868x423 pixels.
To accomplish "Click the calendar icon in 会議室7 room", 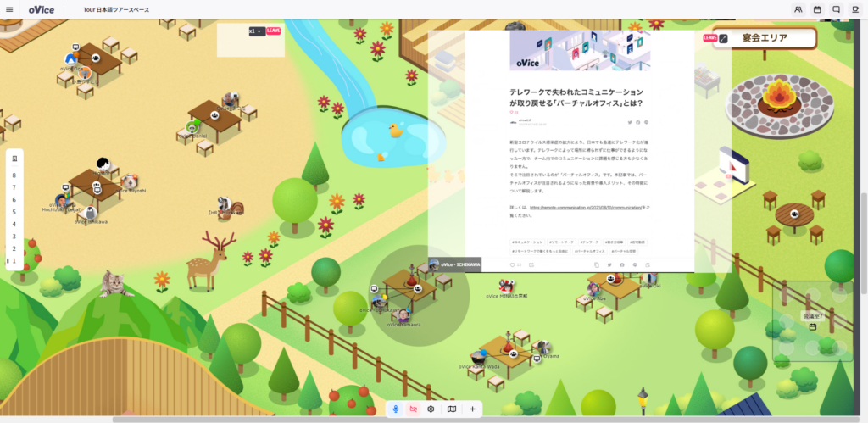I will (813, 327).
